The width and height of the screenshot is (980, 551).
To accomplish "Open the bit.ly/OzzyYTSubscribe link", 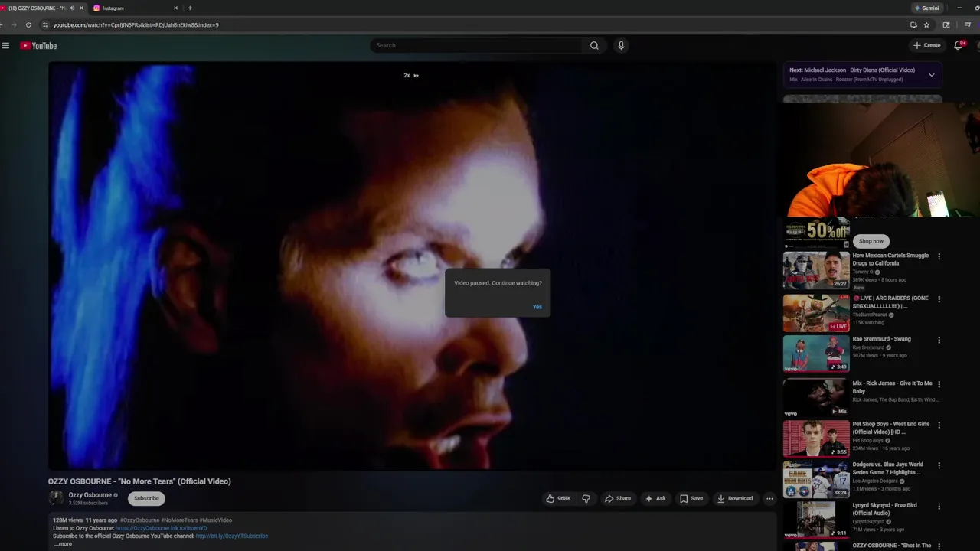I will point(232,536).
